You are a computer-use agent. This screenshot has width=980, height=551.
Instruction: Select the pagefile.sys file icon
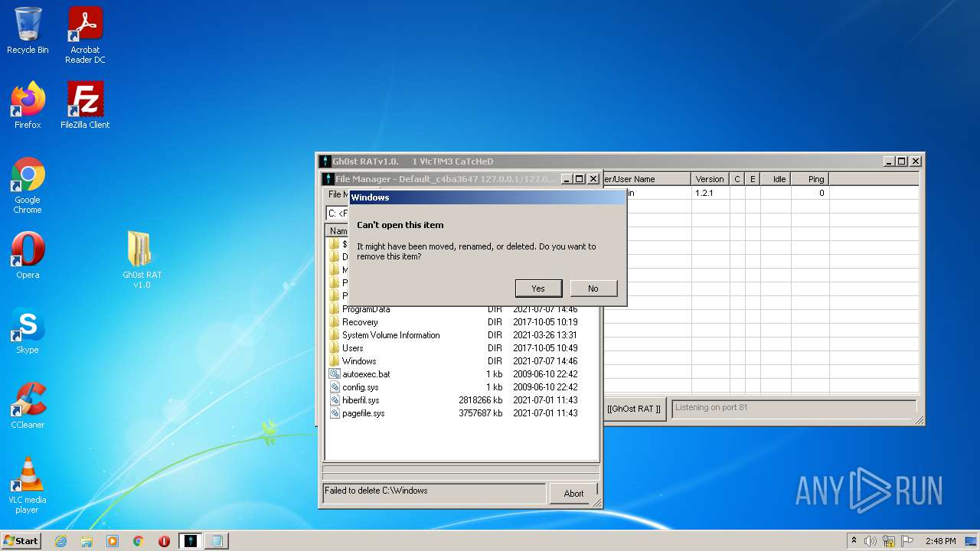point(335,413)
